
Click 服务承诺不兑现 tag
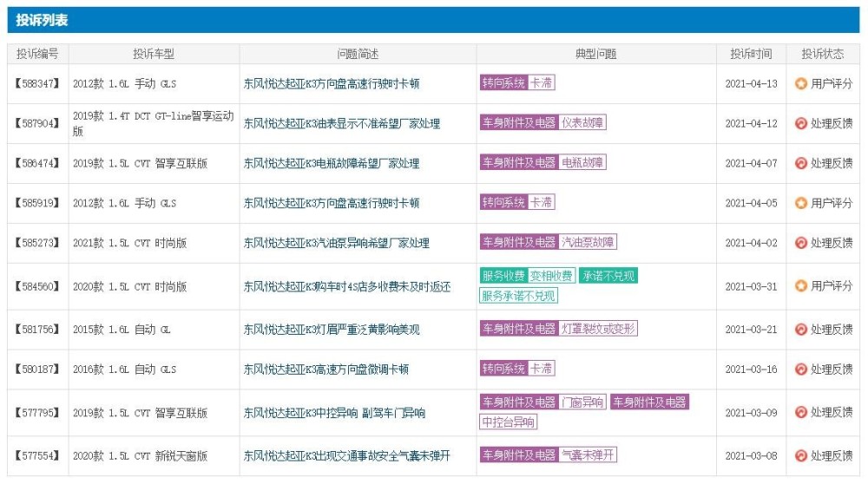(518, 296)
